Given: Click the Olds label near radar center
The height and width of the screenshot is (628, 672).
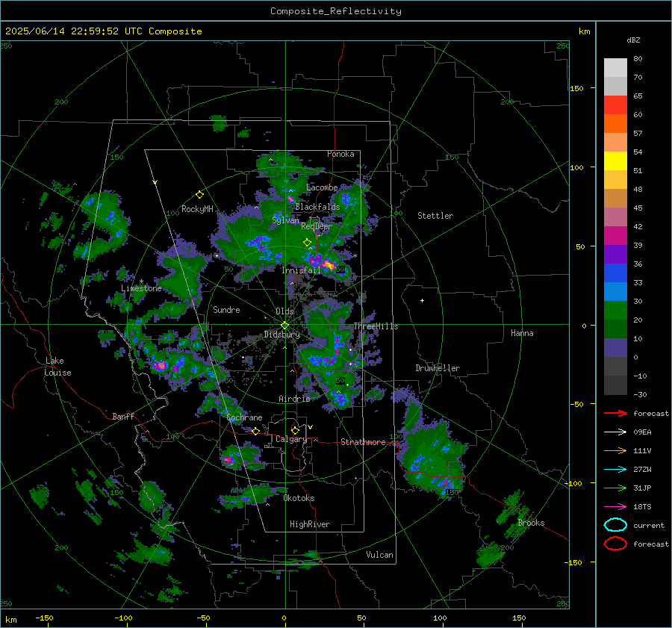Looking at the screenshot, I should click(284, 311).
